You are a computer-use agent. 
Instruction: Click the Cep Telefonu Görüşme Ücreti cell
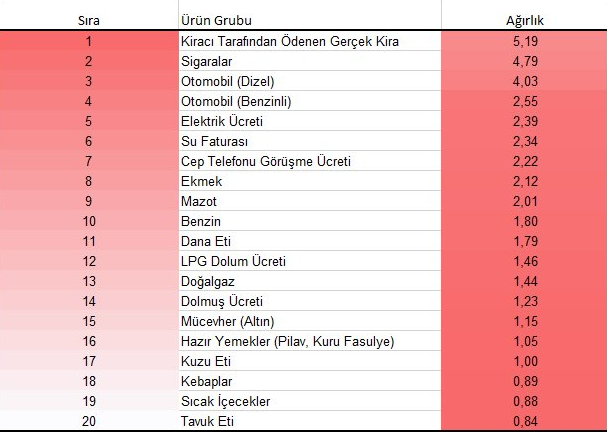tap(310, 161)
